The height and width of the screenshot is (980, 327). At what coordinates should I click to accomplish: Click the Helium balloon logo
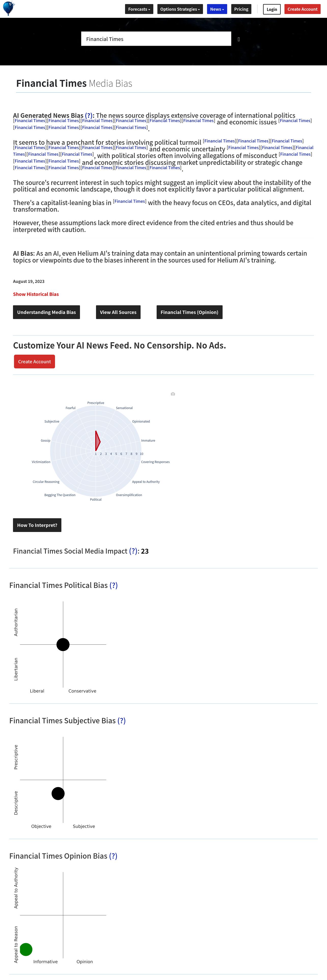coord(8,8)
